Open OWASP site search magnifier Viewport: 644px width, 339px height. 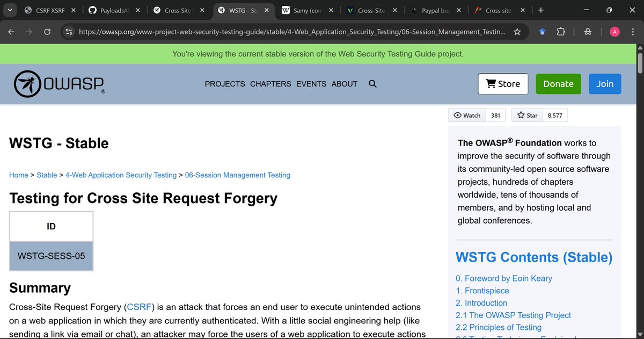[x=372, y=84]
